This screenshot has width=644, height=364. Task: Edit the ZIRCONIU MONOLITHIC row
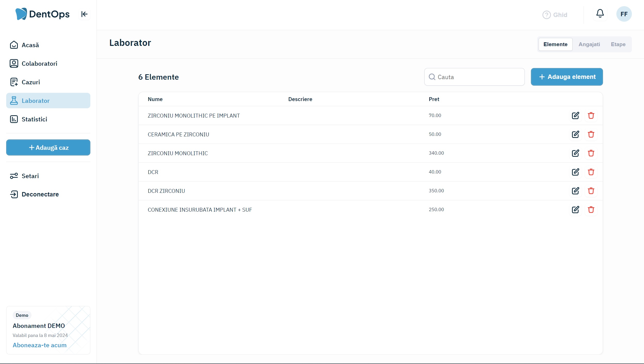point(575,153)
